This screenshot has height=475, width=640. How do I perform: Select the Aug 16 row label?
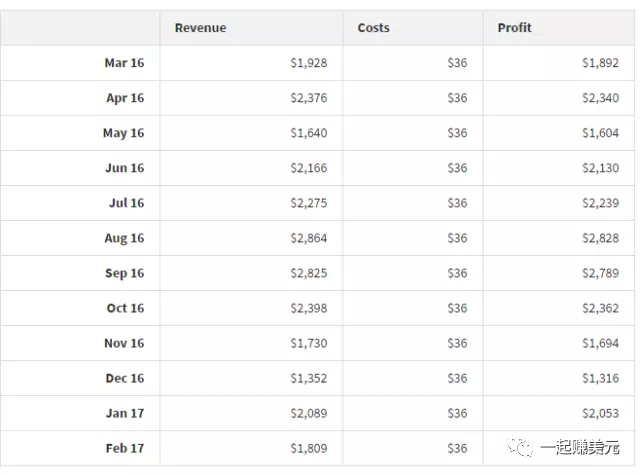124,238
